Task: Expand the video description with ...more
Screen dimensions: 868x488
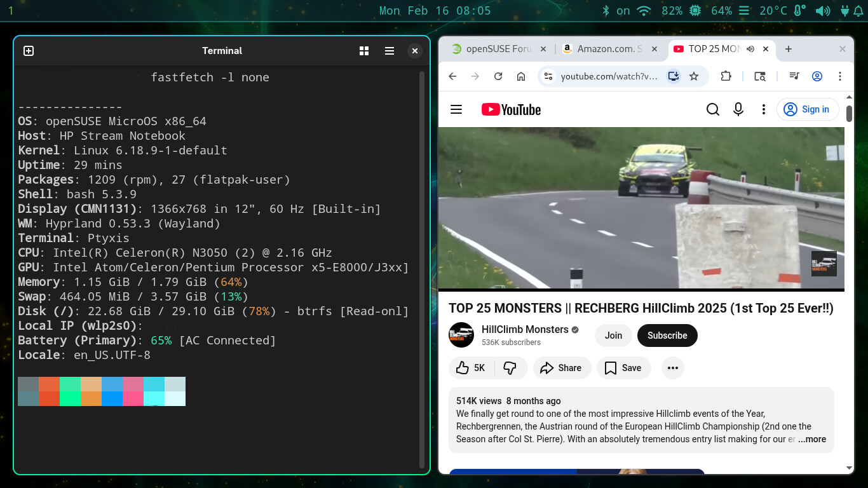Action: coord(812,439)
